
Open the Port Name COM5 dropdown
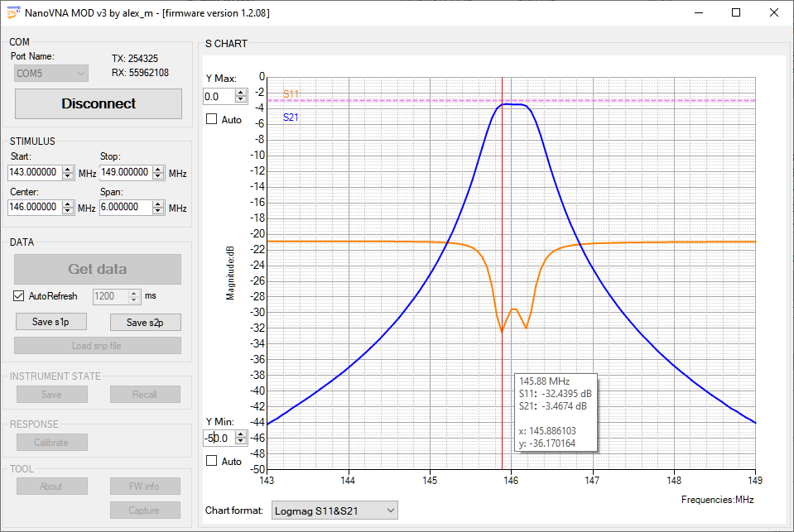tap(51, 74)
